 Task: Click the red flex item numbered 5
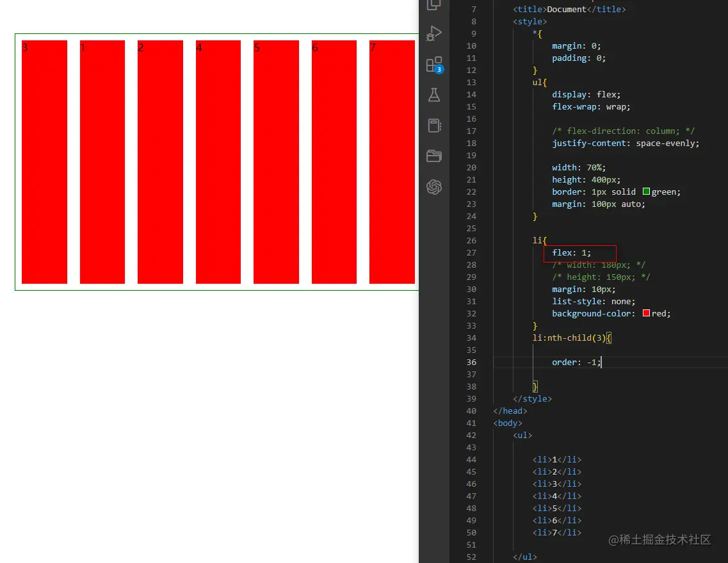coord(276,161)
